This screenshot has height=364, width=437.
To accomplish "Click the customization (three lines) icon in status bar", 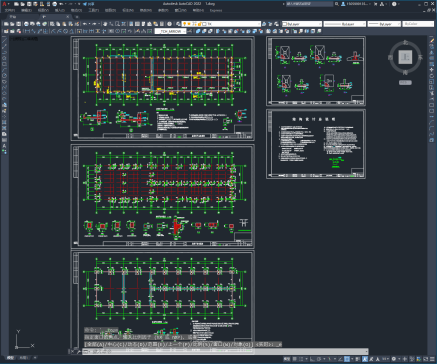I will [x=433, y=359].
